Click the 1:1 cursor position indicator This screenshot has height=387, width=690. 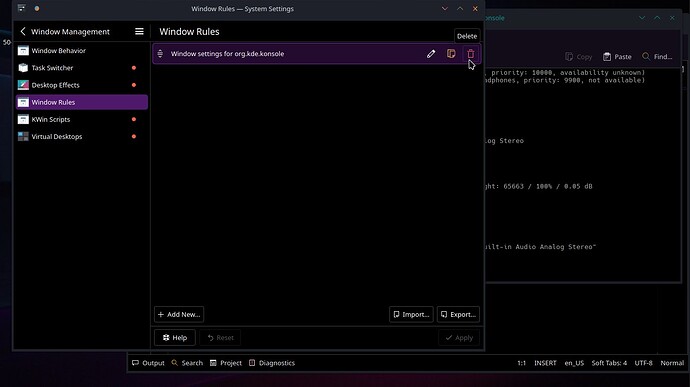pyautogui.click(x=521, y=363)
